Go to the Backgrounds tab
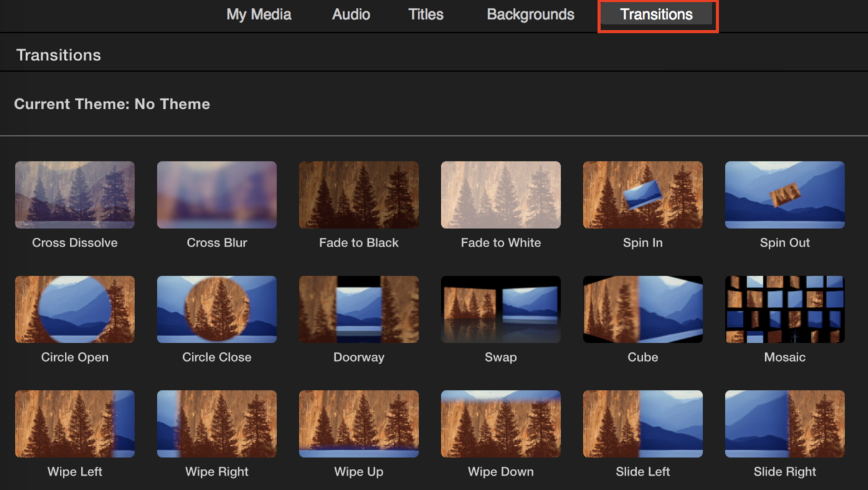The height and width of the screenshot is (490, 868). [x=530, y=14]
